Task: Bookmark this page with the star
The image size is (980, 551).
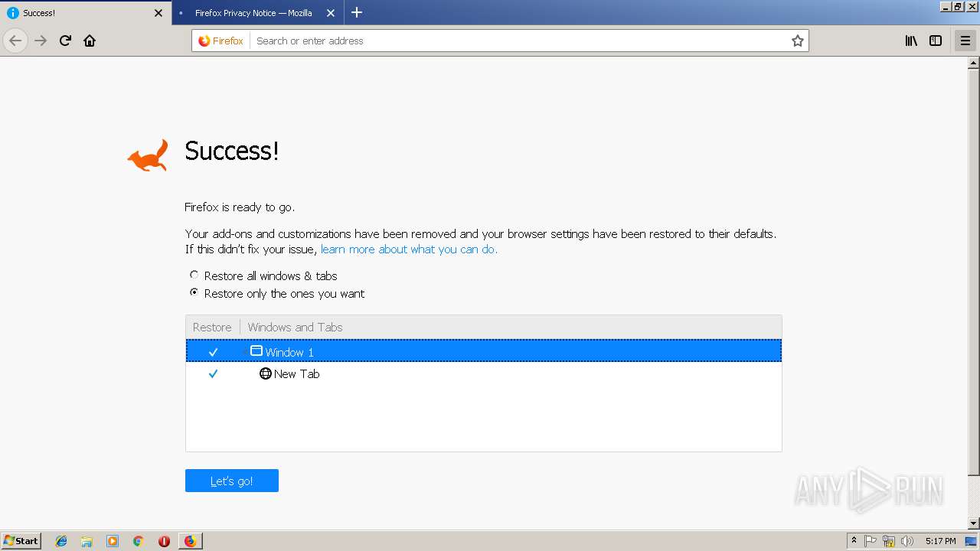Action: [x=798, y=41]
